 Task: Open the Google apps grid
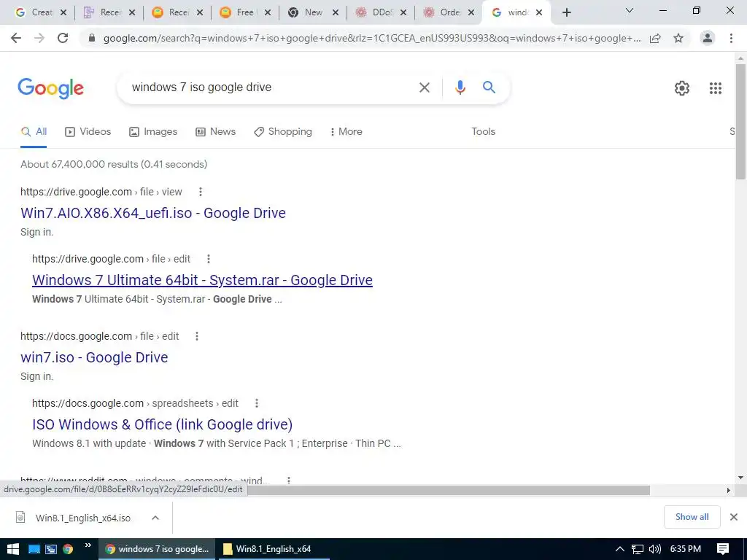coord(715,88)
